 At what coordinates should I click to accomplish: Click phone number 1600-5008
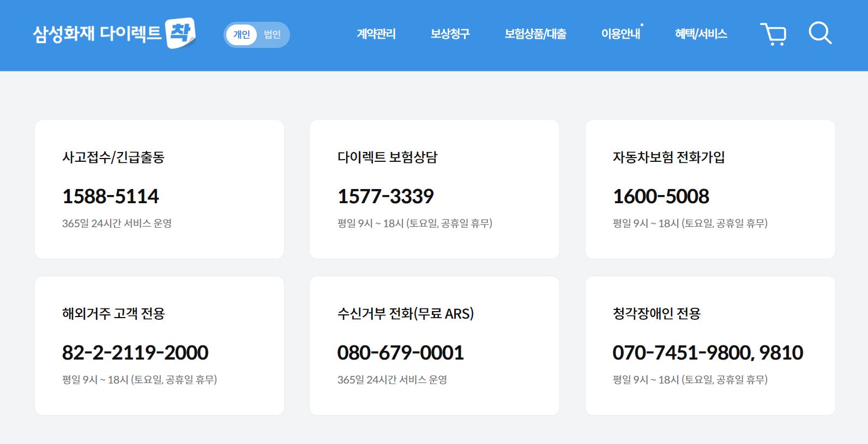pos(661,196)
